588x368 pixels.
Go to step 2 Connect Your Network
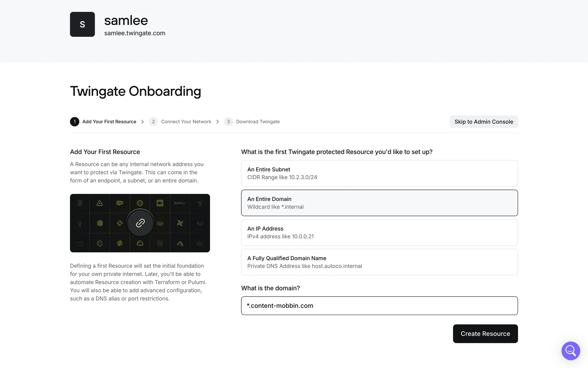186,122
